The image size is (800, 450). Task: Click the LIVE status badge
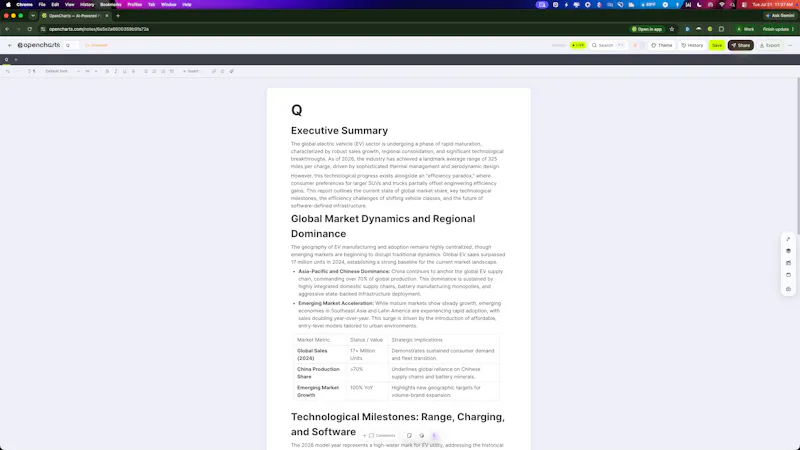coord(578,45)
